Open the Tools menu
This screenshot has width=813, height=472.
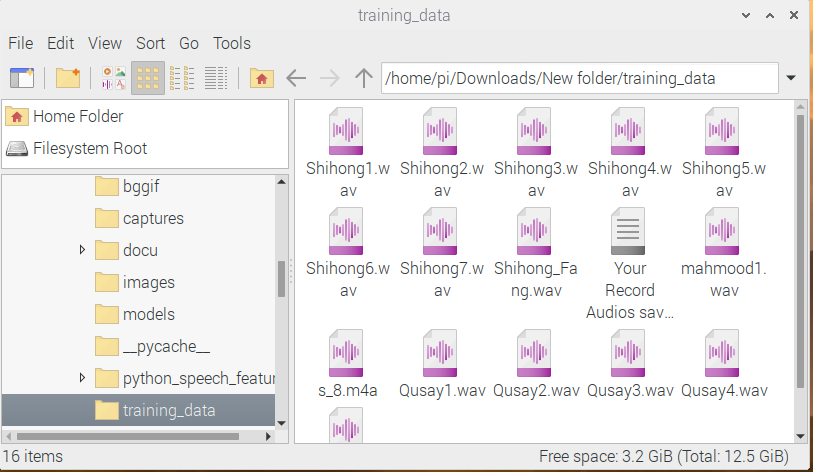pyautogui.click(x=232, y=43)
